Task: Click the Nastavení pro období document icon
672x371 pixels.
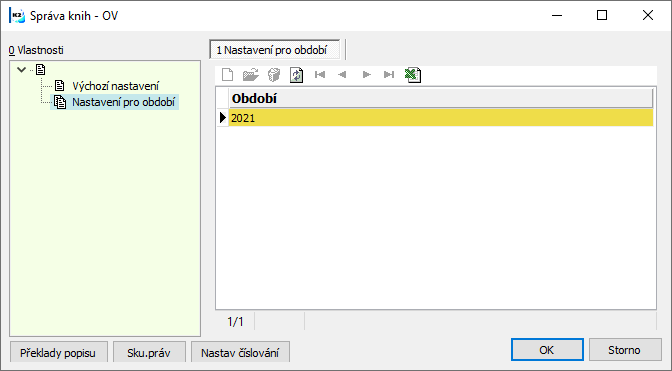Action: coord(60,102)
